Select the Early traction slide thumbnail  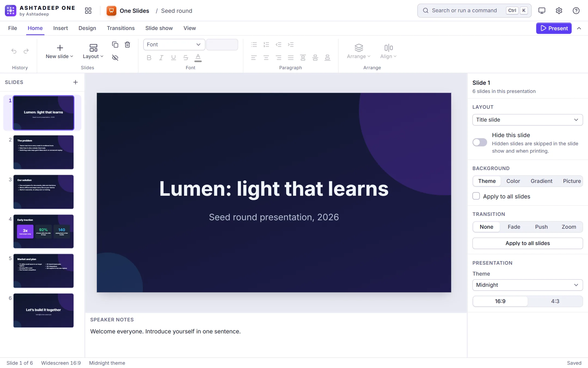point(44,231)
